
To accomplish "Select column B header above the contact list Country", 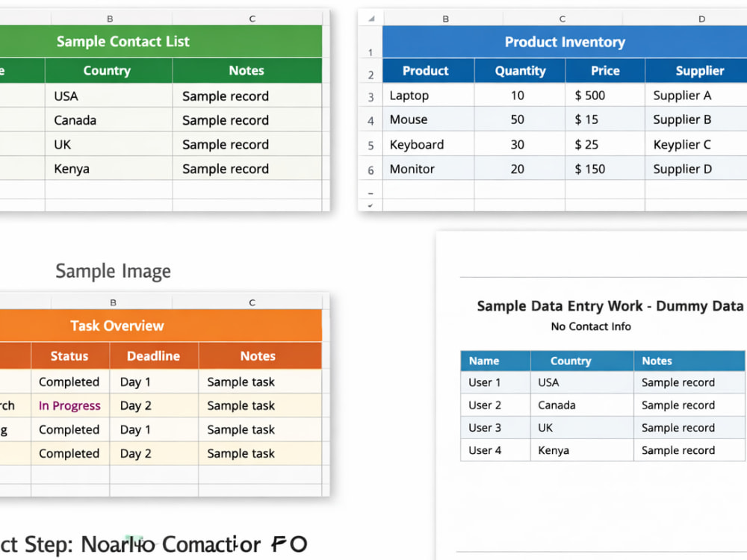I will coord(110,19).
